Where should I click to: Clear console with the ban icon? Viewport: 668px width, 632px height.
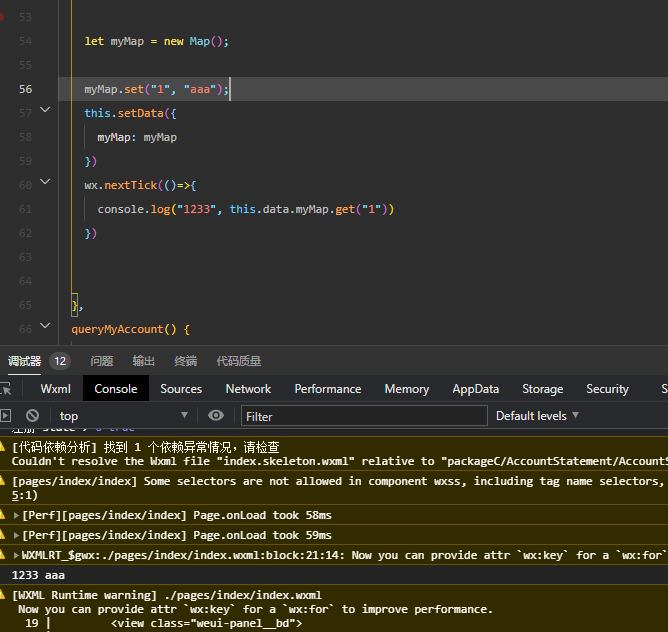(x=32, y=416)
